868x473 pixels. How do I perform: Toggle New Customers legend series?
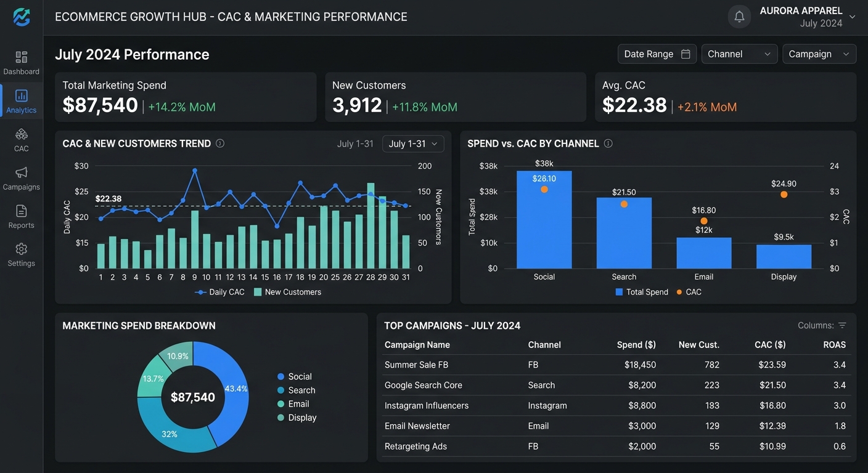(287, 292)
